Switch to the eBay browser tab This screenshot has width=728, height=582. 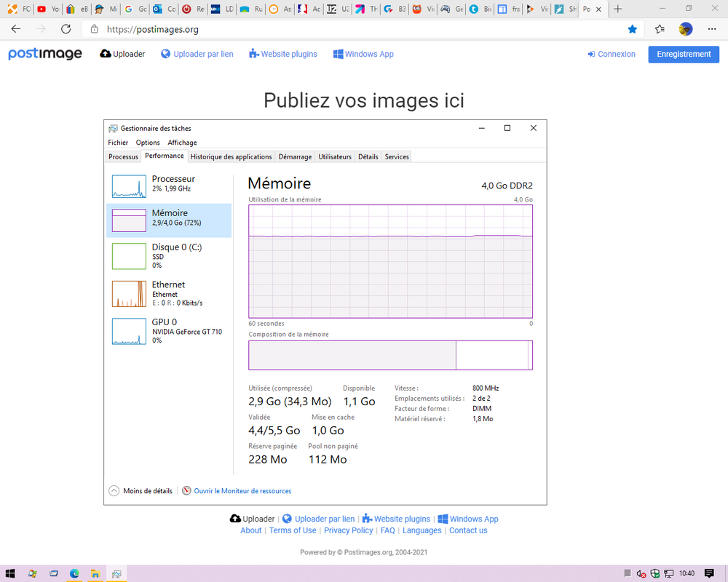click(x=77, y=9)
